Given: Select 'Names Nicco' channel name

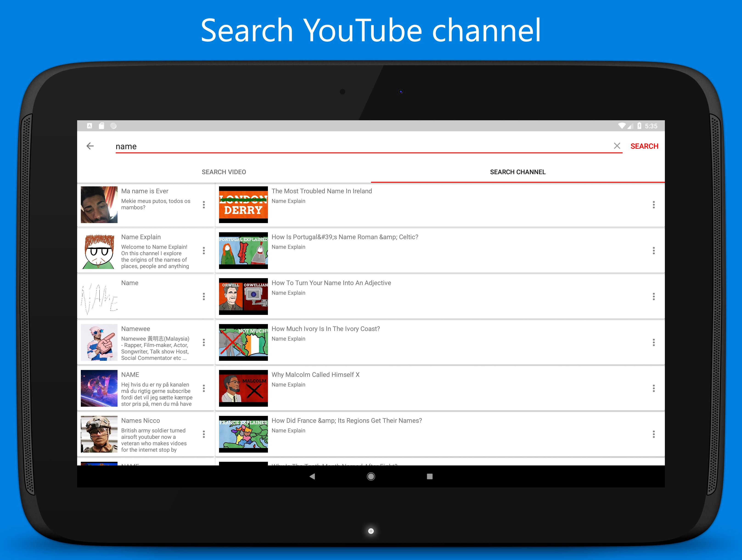Looking at the screenshot, I should pos(140,421).
